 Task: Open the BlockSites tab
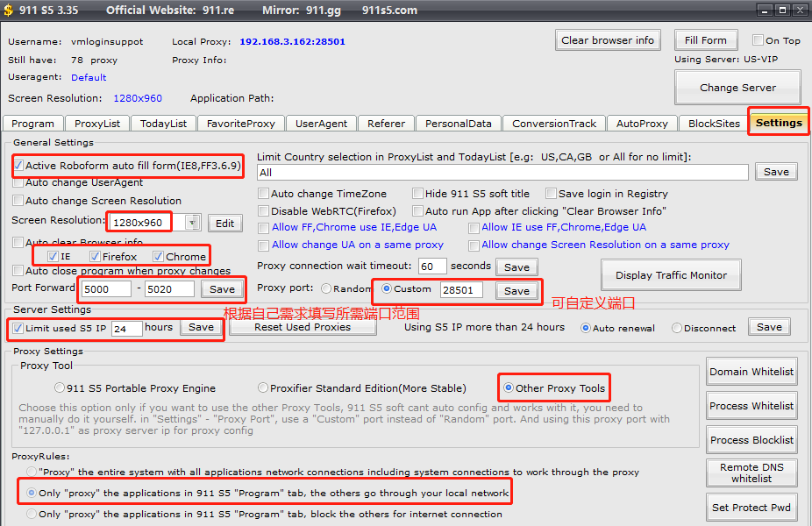point(714,124)
